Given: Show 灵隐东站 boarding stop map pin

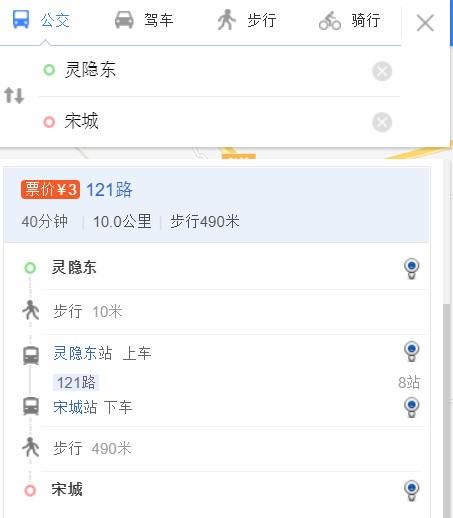Looking at the screenshot, I should pyautogui.click(x=411, y=352).
